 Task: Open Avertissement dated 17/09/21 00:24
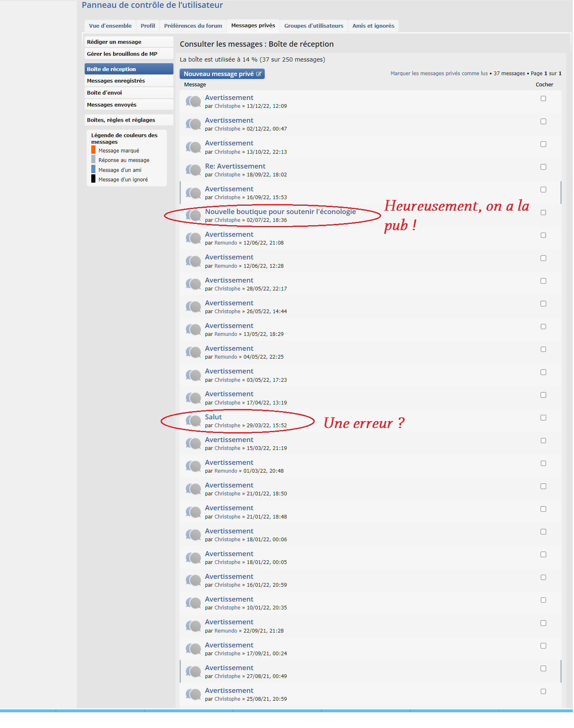[229, 645]
